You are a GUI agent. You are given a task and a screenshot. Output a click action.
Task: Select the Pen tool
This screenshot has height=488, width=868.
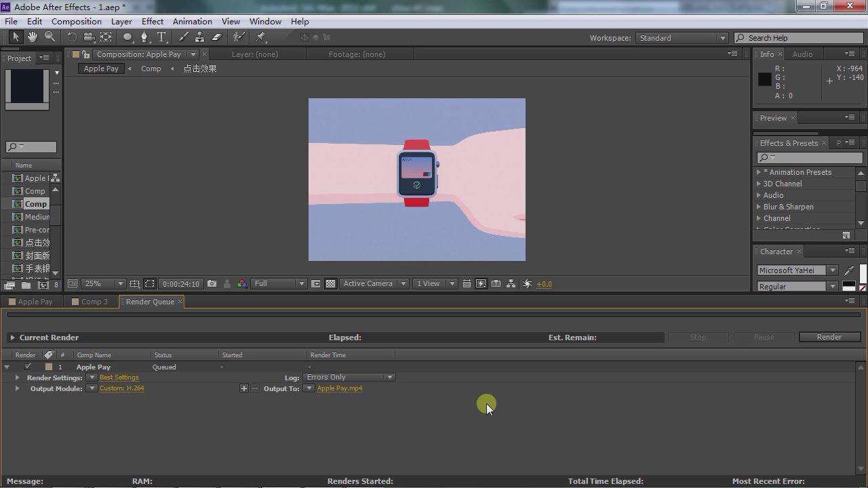144,37
